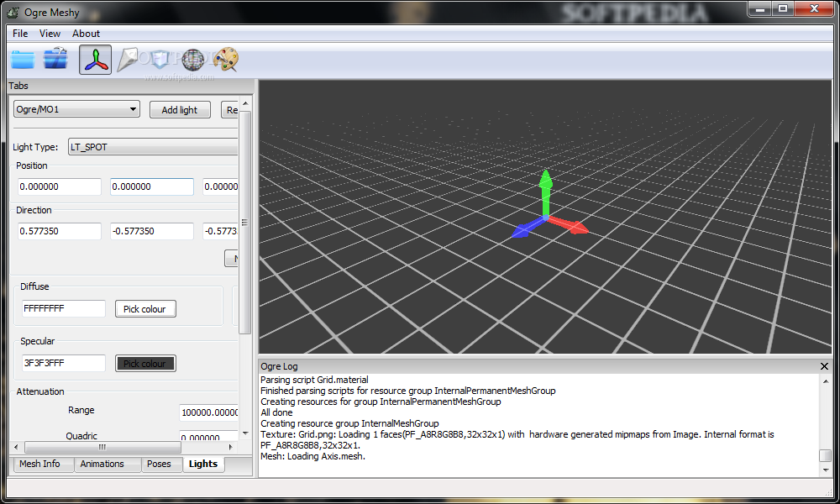The image size is (840, 504).
Task: Toggle the wireframe sphere icon
Action: click(x=193, y=60)
